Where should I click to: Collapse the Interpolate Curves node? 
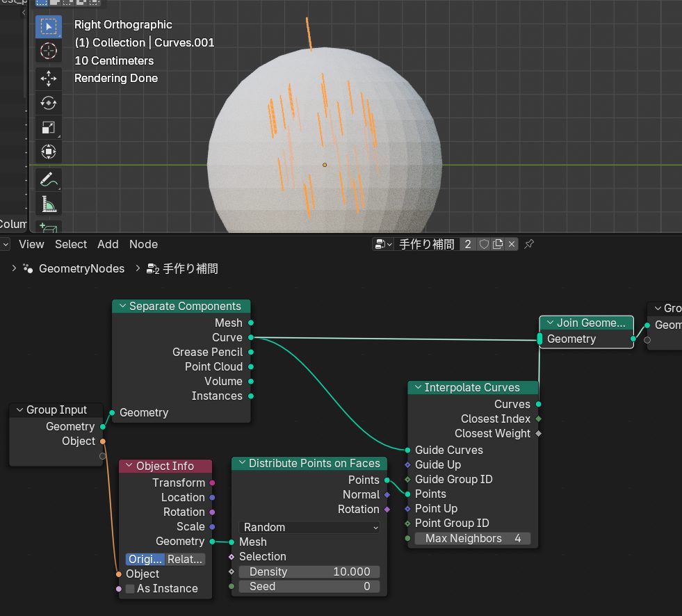click(x=418, y=388)
